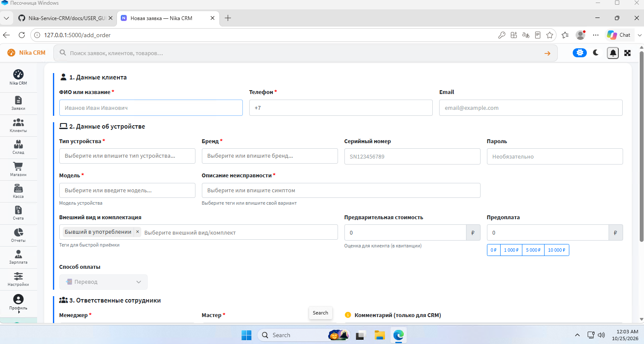Open the Профиль menu in the sidebar
644x344 pixels.
pos(18,303)
